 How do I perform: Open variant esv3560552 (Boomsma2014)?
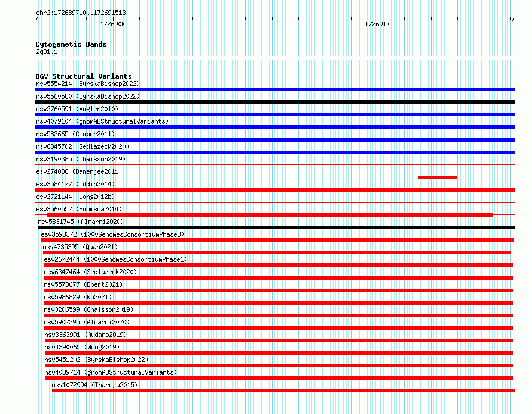tap(79, 209)
